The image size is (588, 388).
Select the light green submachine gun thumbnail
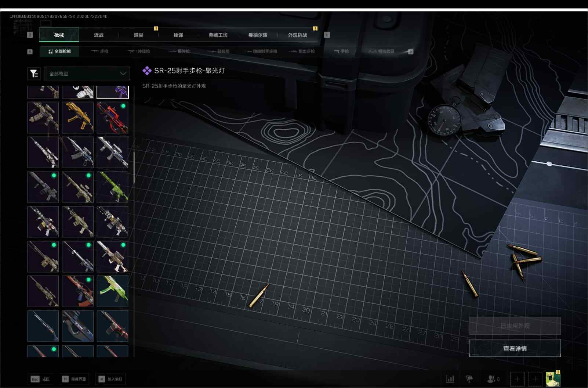click(112, 291)
